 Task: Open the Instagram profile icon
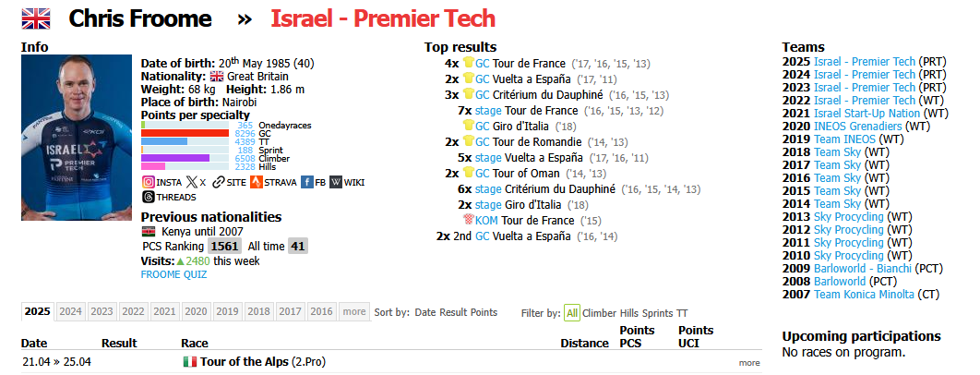pos(148,183)
